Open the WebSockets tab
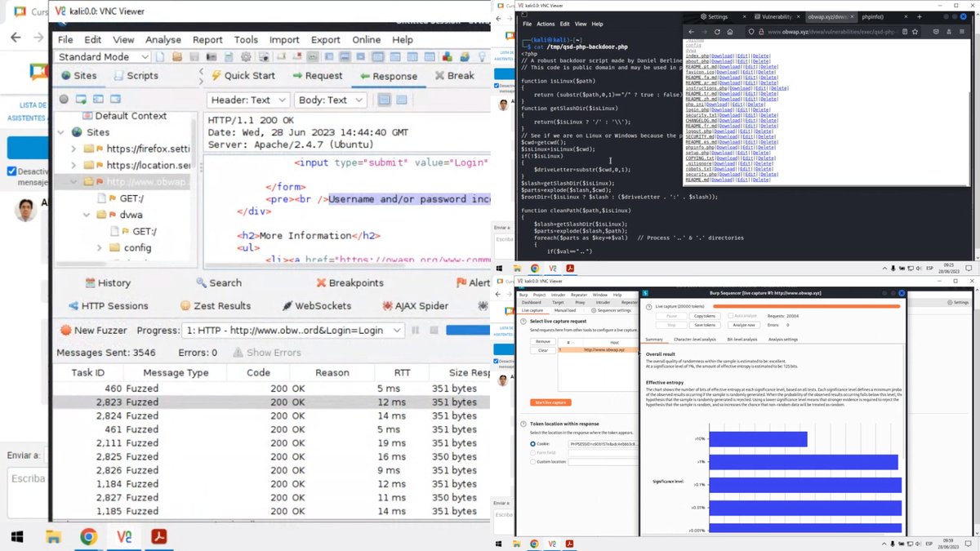This screenshot has width=980, height=551. pyautogui.click(x=318, y=305)
